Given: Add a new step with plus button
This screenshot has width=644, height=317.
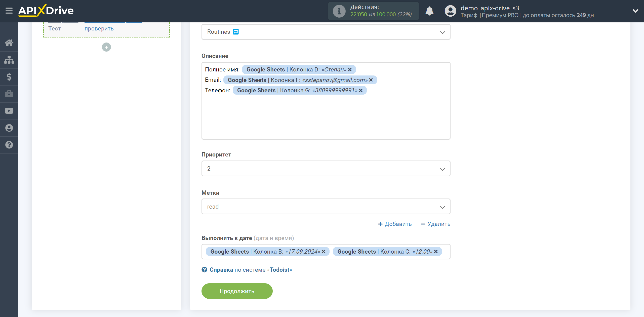Looking at the screenshot, I should coord(106,47).
